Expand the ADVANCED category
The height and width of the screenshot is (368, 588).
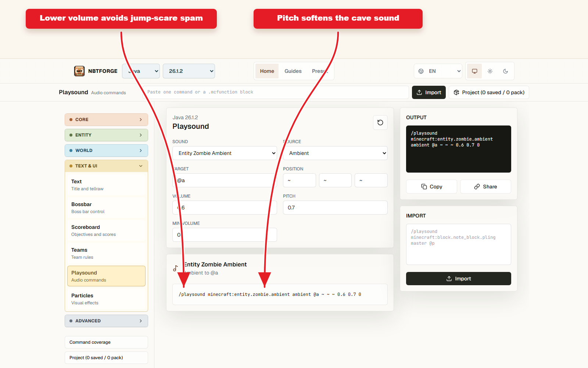106,321
